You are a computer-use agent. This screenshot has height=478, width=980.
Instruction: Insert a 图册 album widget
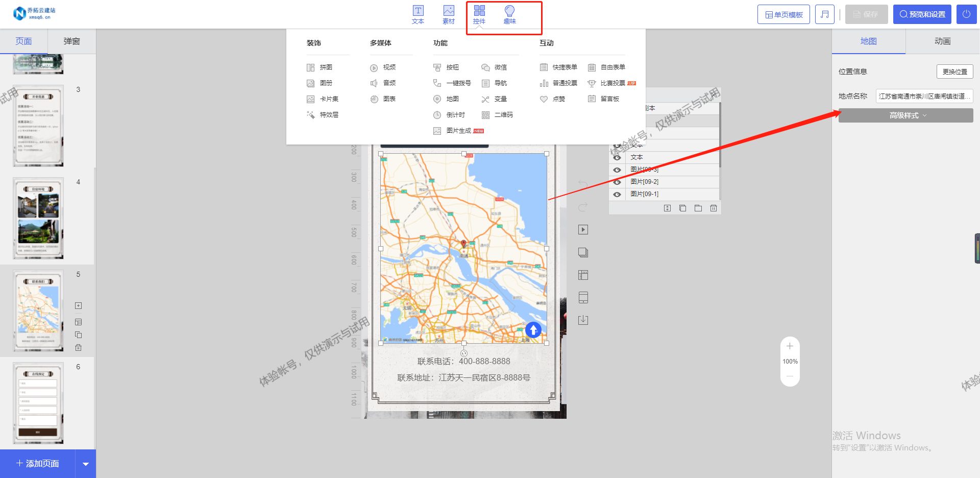click(x=320, y=83)
